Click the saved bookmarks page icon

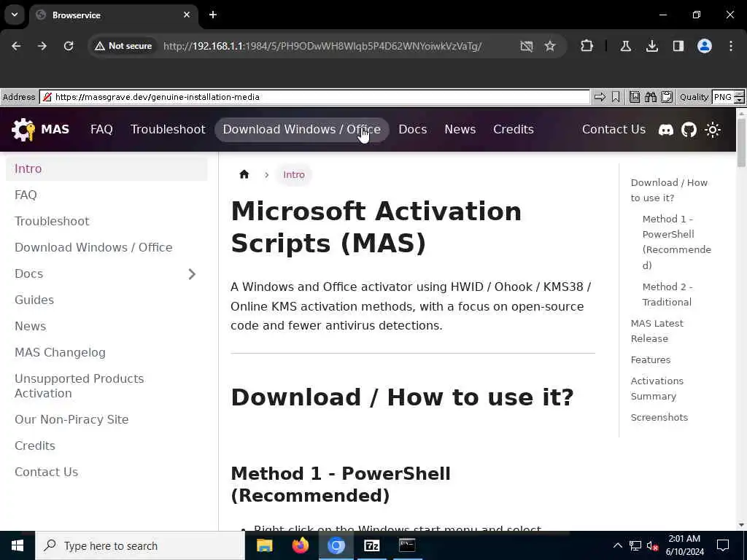click(635, 97)
